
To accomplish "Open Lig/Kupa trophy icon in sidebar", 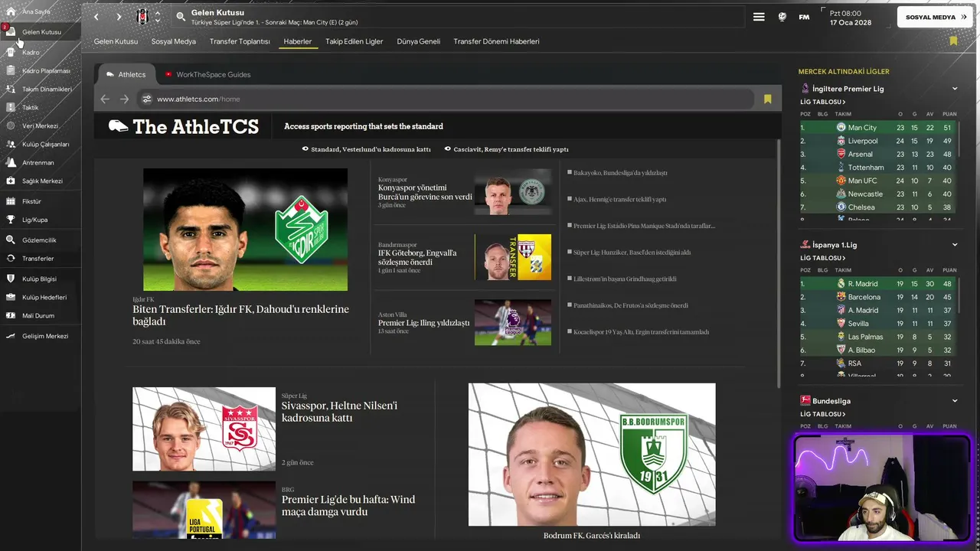I will pos(11,220).
